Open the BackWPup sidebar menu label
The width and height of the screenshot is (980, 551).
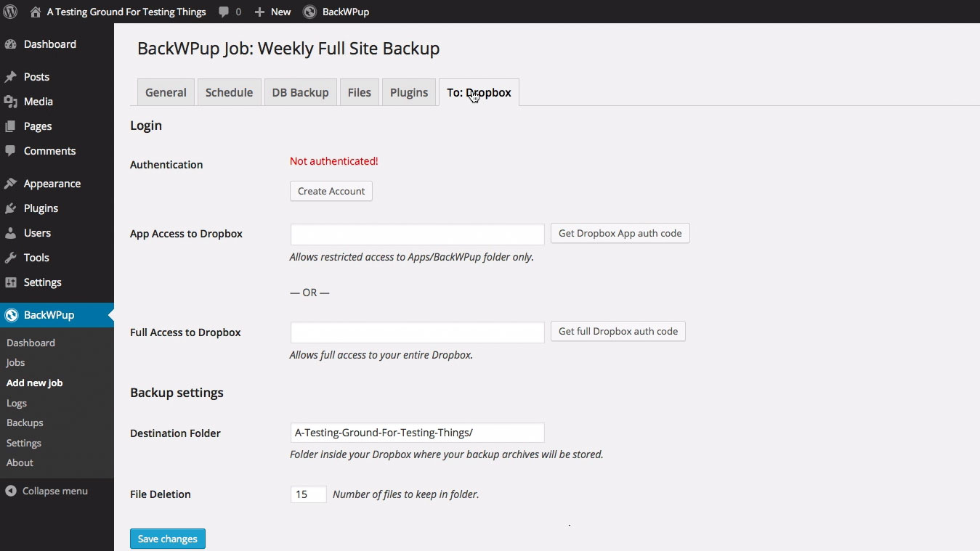[49, 315]
